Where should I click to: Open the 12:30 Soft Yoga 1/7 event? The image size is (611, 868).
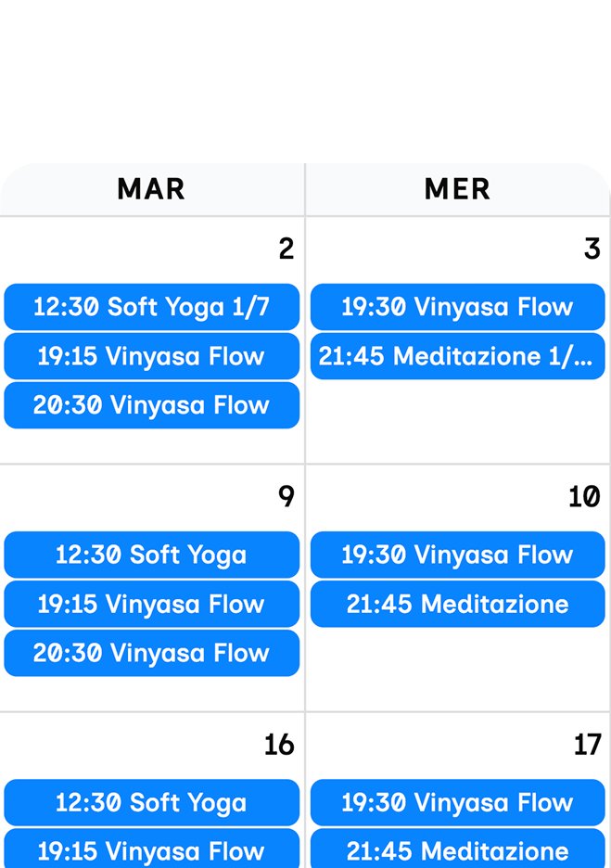[151, 307]
